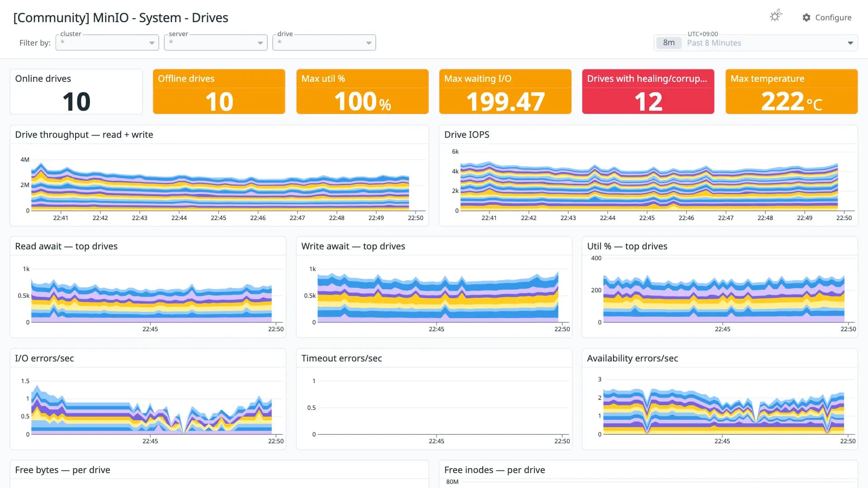Screen dimensions: 868x488
Task: Click the UTC+09:00 timezone label
Action: click(x=703, y=34)
